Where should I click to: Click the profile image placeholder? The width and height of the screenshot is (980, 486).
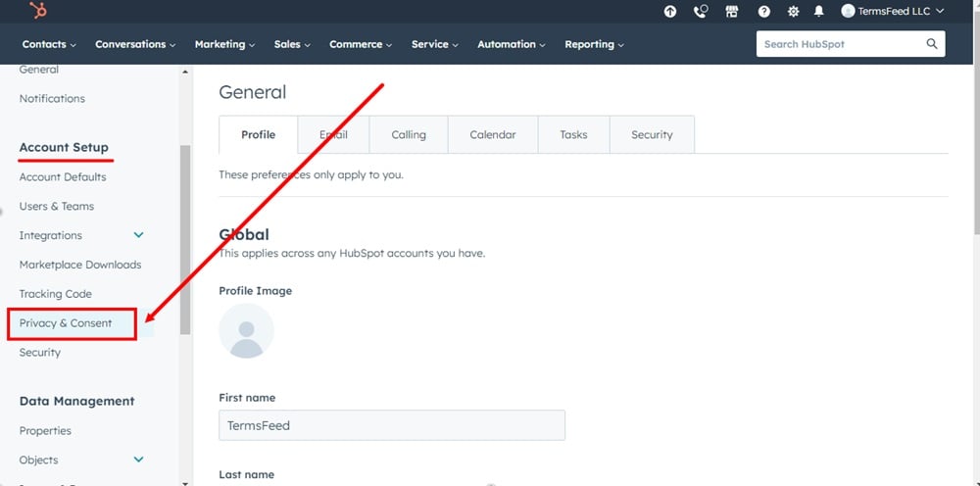click(x=246, y=331)
